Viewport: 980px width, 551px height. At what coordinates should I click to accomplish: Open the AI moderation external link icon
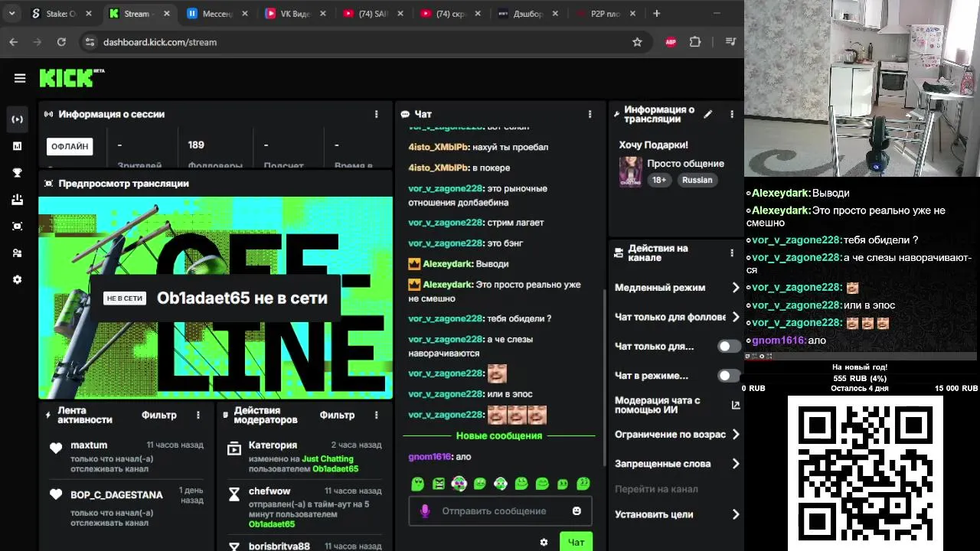coord(736,405)
